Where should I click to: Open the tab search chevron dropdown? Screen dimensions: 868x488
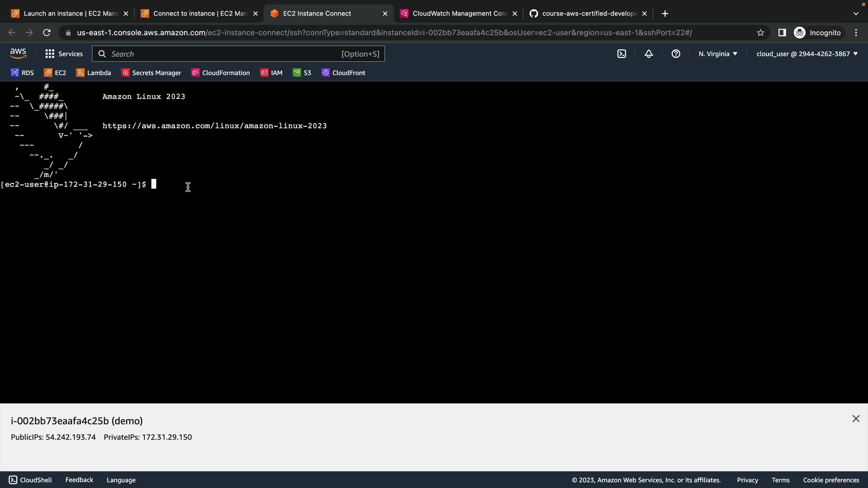click(x=855, y=14)
